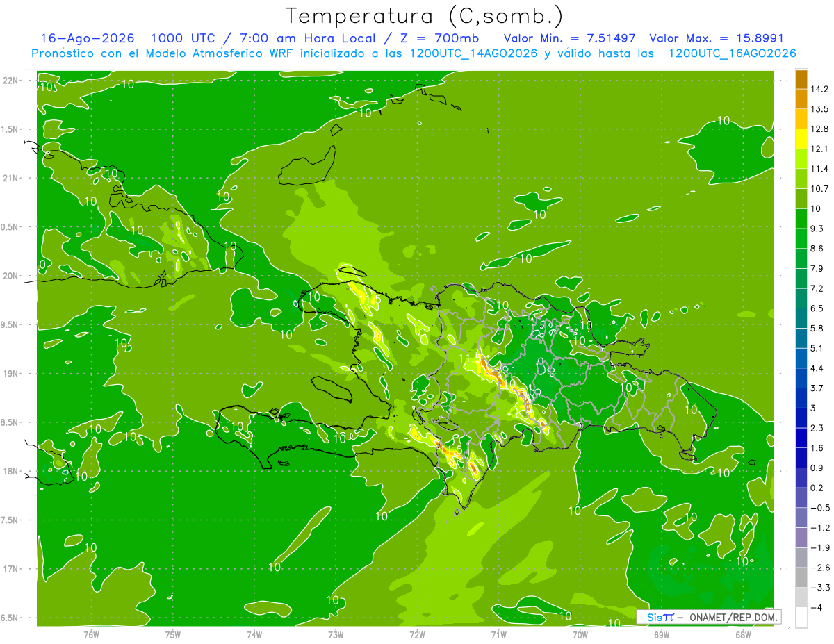The height and width of the screenshot is (644, 834).
Task: Click the "5.1" color scale value
Action: tap(816, 348)
